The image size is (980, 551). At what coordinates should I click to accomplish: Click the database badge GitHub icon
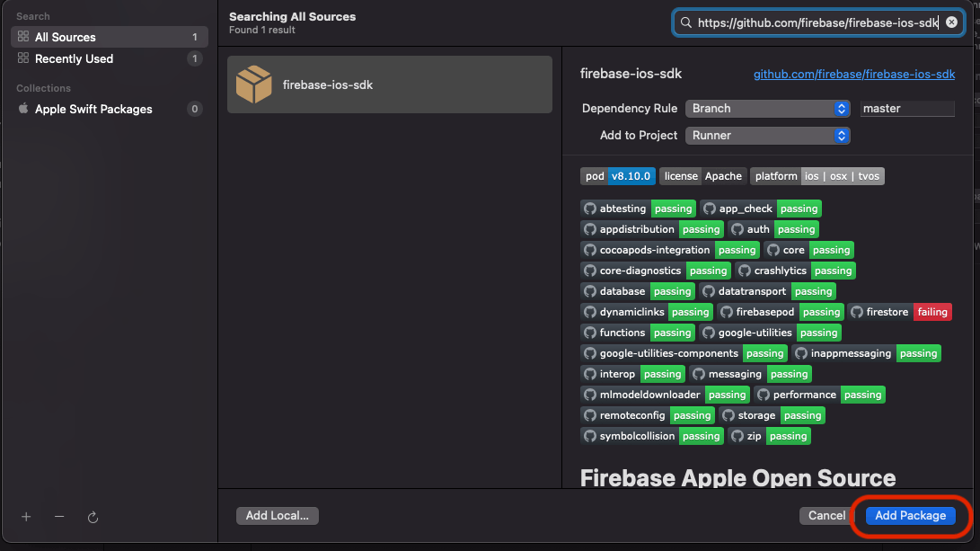pos(590,291)
